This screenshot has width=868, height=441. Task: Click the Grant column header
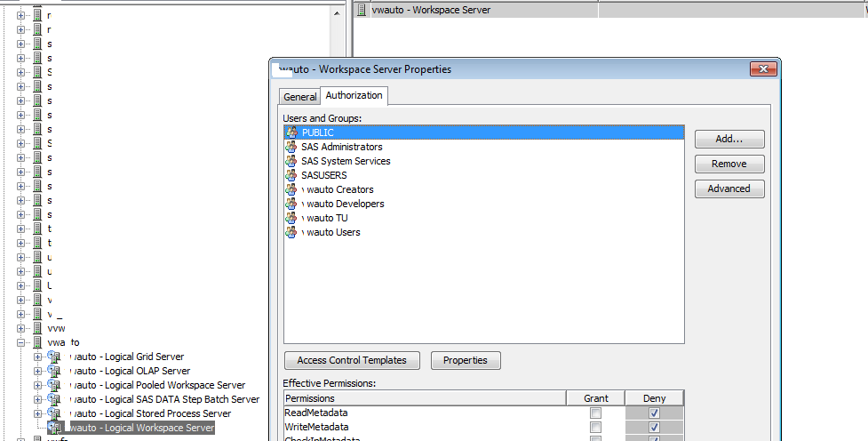(x=595, y=398)
